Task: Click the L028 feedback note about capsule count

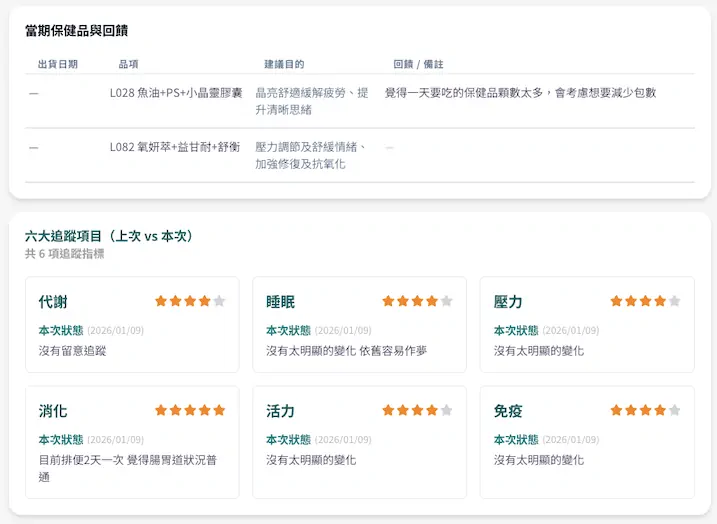Action: coord(520,93)
